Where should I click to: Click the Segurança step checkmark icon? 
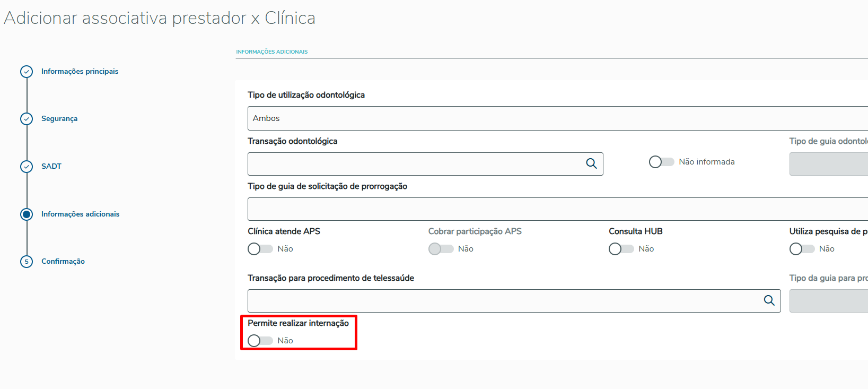27,119
